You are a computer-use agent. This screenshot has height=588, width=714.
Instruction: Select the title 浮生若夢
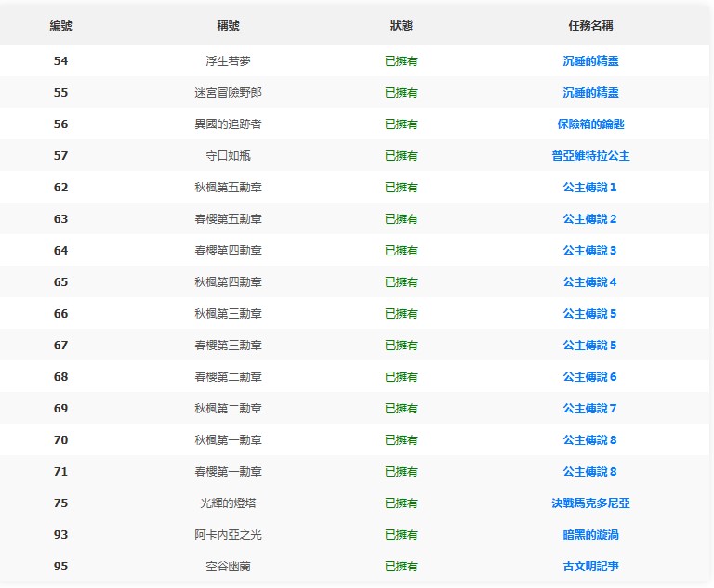[228, 61]
